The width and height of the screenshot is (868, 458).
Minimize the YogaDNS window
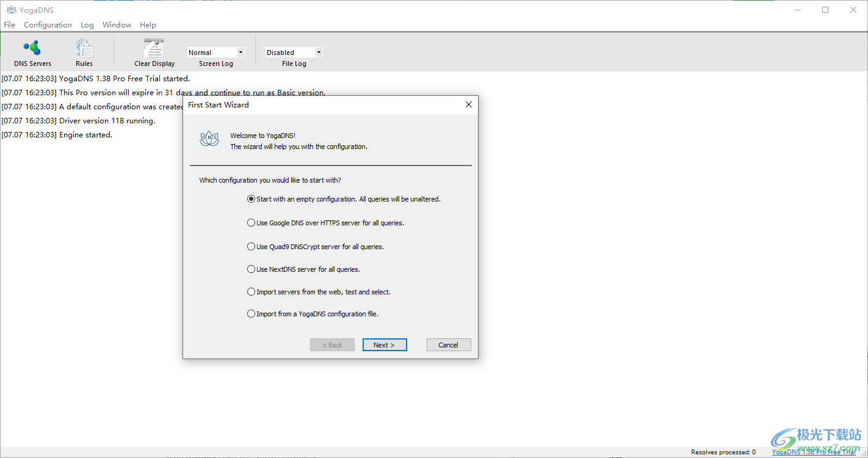797,10
